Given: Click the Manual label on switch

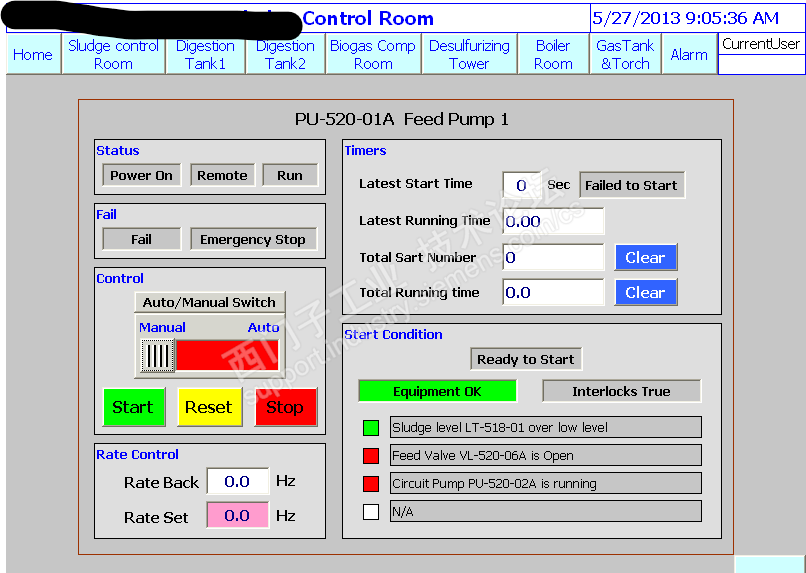Looking at the screenshot, I should click(162, 327).
